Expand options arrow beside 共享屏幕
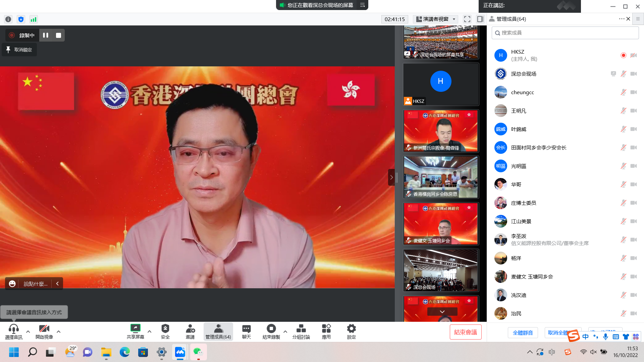This screenshot has width=644, height=362. pyautogui.click(x=150, y=331)
